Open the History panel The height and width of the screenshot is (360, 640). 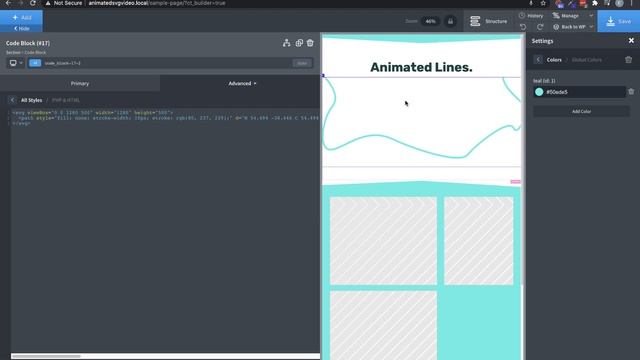click(531, 16)
